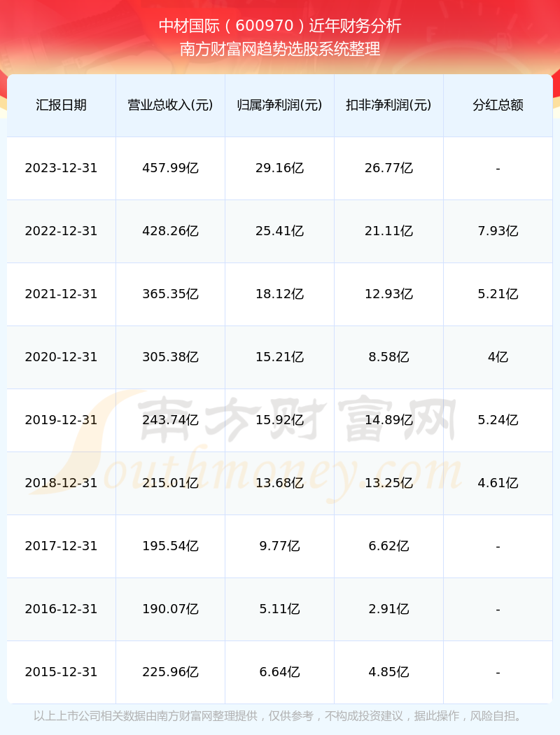The image size is (560, 735).
Task: Select the 2017-12-31 date cell
Action: tap(62, 546)
